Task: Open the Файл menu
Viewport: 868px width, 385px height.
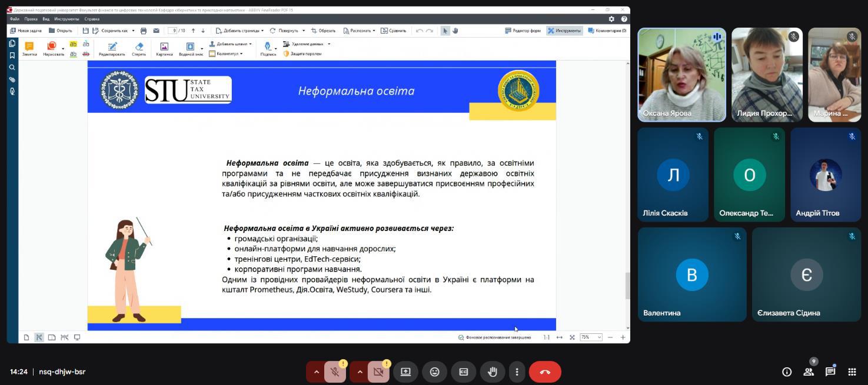Action: (x=14, y=19)
